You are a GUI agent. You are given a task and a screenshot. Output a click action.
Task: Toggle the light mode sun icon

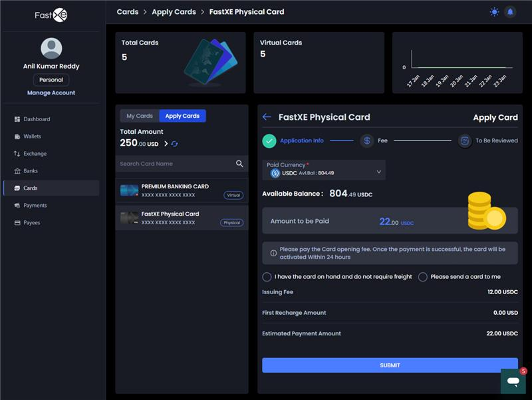point(494,12)
